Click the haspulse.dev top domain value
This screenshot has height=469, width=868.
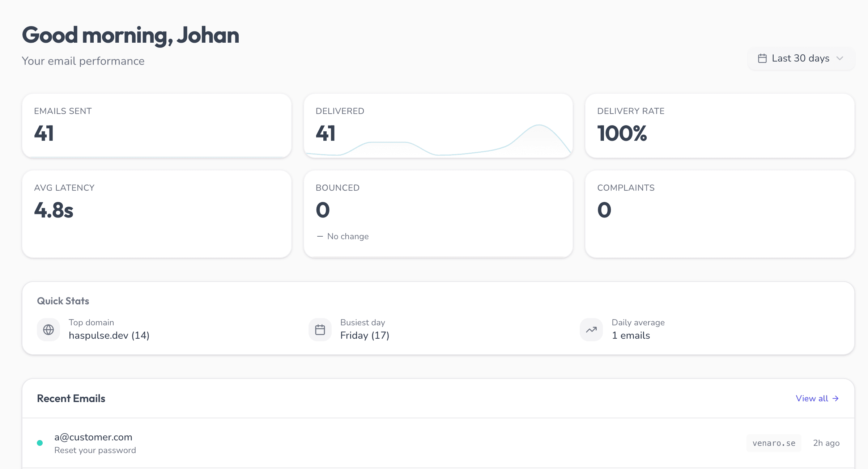click(x=109, y=335)
